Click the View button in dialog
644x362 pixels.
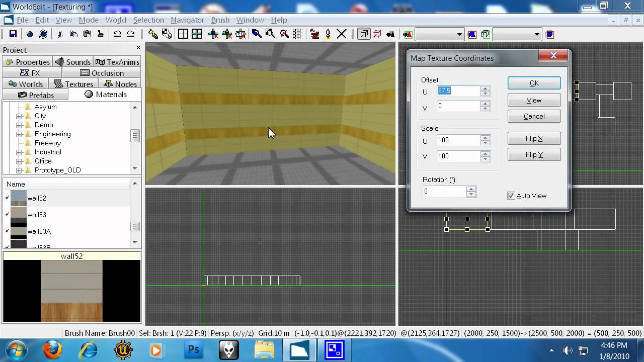[x=534, y=100]
